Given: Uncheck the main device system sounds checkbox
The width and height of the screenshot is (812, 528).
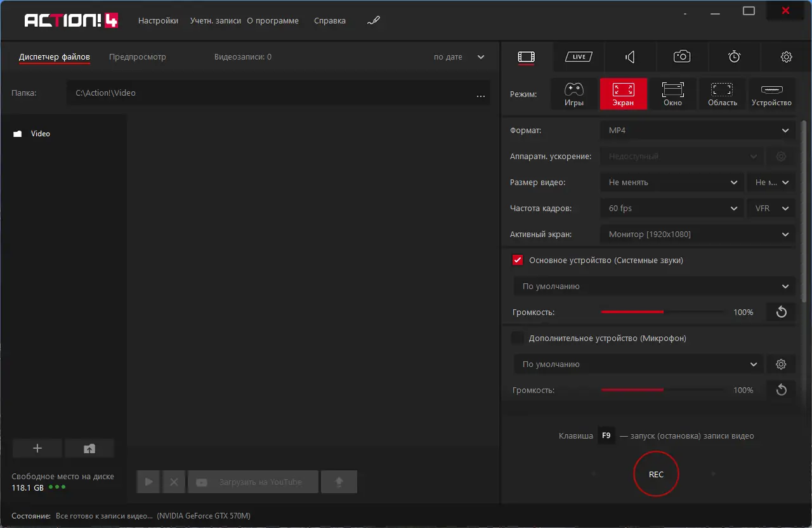Looking at the screenshot, I should click(x=518, y=261).
